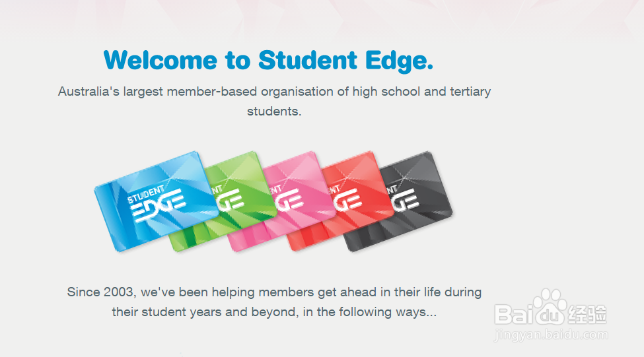
Task: Click the Chinese 经验 characters in watermark
Action: [587, 315]
